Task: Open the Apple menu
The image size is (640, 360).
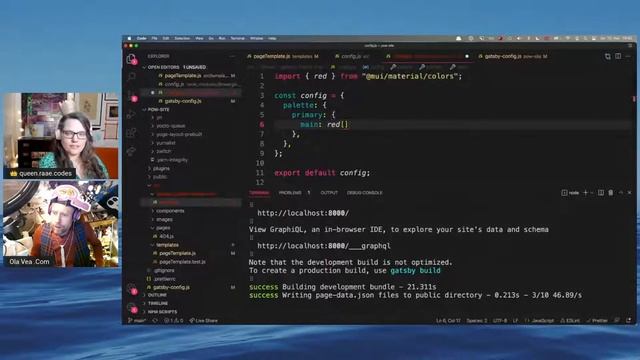Action: click(129, 38)
